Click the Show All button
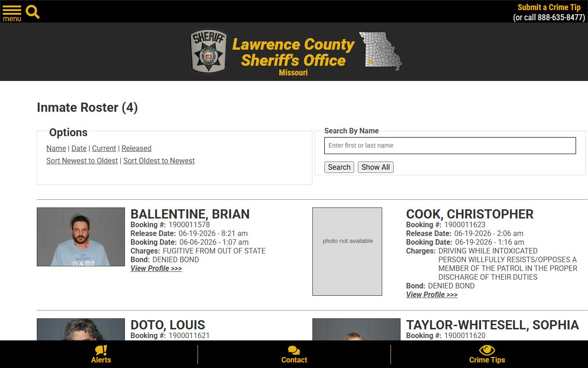Screen dimensions: 588x368 point(376,167)
